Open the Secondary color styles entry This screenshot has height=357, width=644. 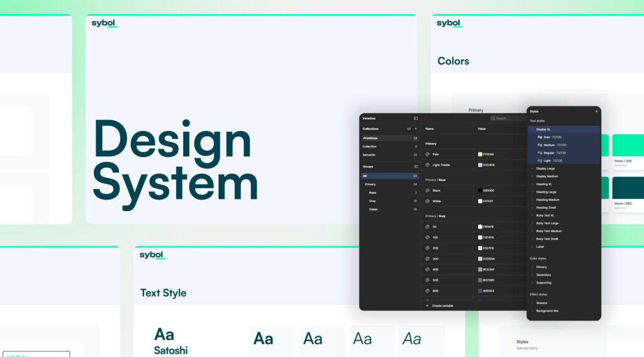coord(543,275)
